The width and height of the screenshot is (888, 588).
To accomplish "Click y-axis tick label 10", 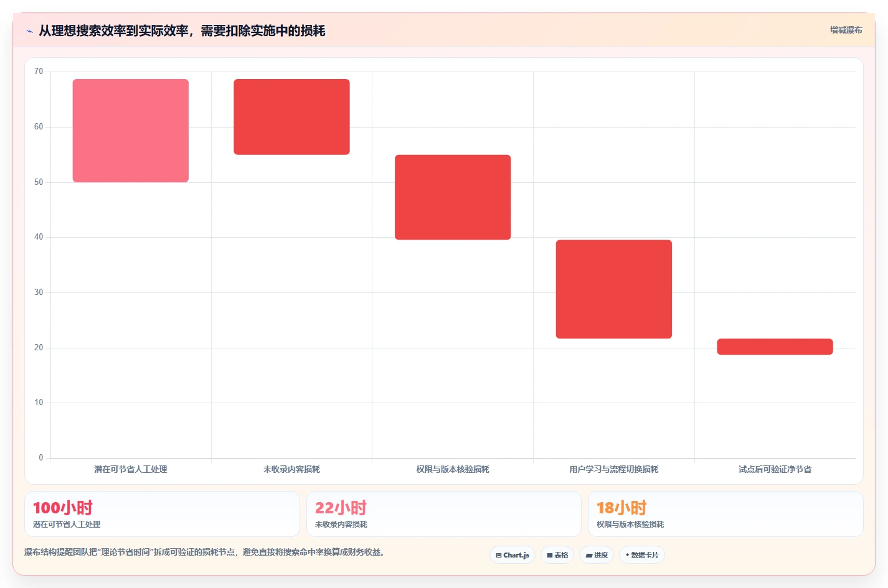I will pyautogui.click(x=39, y=403).
